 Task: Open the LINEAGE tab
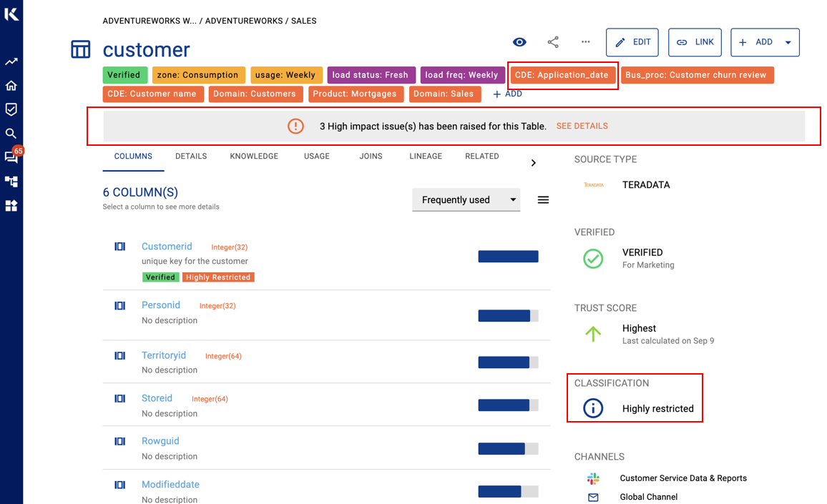[x=426, y=157]
